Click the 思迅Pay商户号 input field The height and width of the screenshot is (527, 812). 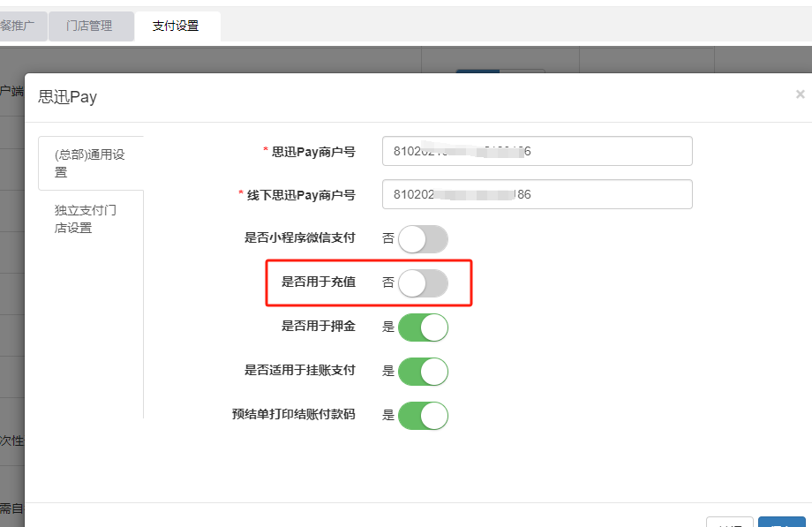[x=537, y=151]
